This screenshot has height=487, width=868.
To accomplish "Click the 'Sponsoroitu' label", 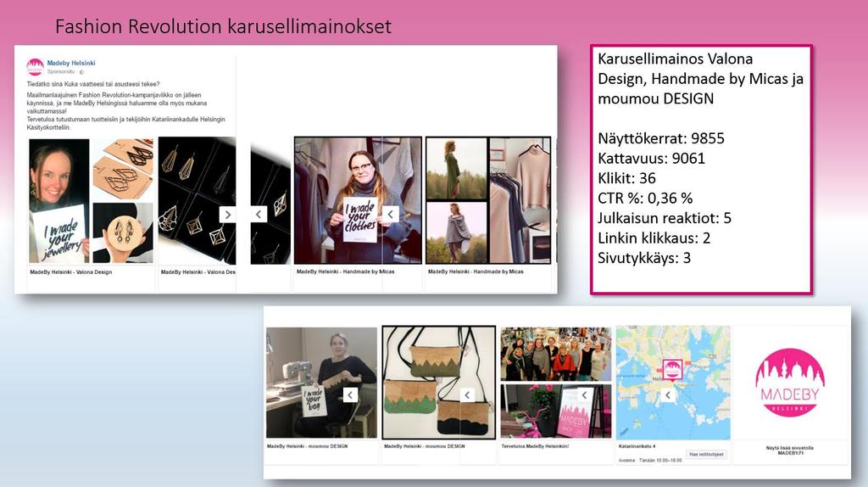I will [x=61, y=72].
